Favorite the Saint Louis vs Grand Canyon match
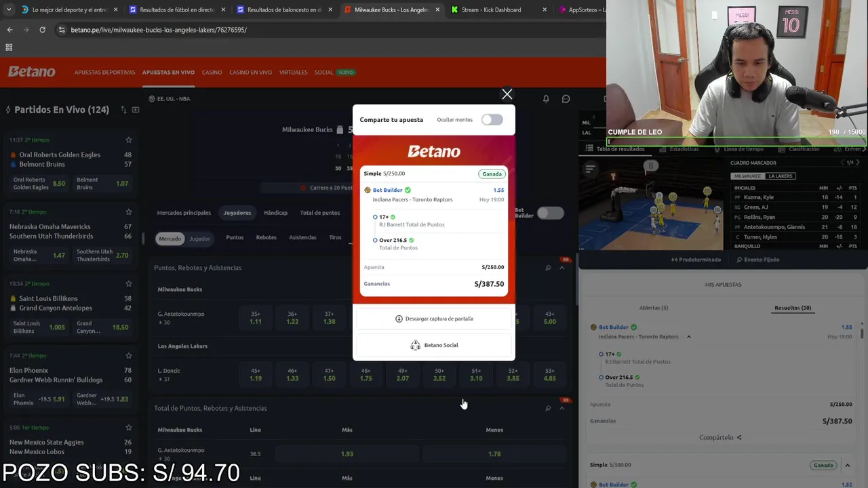868x488 pixels. [x=128, y=283]
